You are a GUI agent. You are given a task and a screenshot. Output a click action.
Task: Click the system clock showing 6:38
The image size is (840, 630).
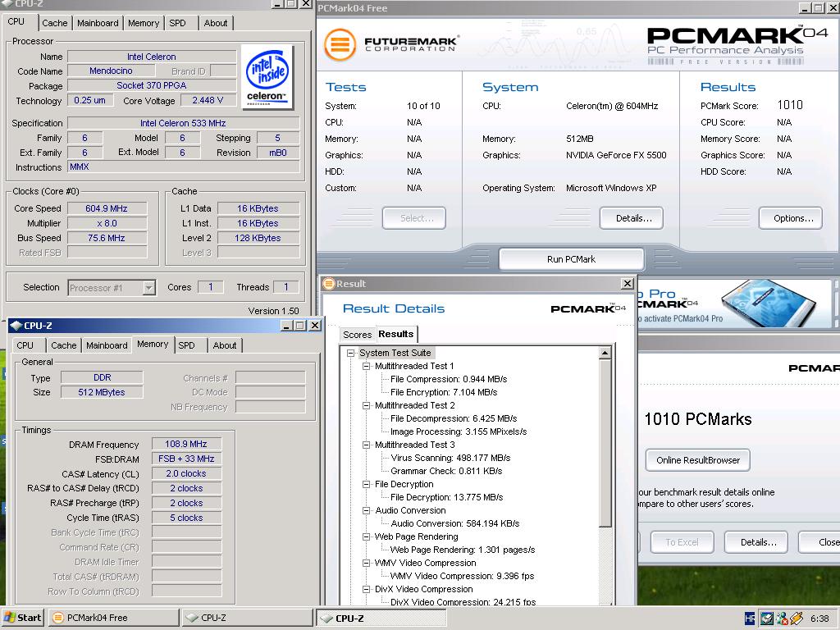pyautogui.click(x=819, y=619)
